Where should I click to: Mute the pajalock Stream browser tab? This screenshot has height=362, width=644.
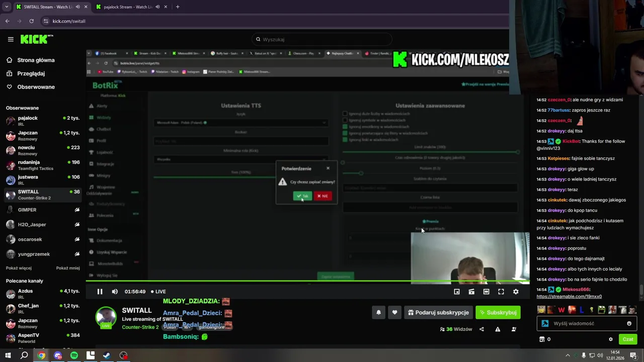(157, 7)
